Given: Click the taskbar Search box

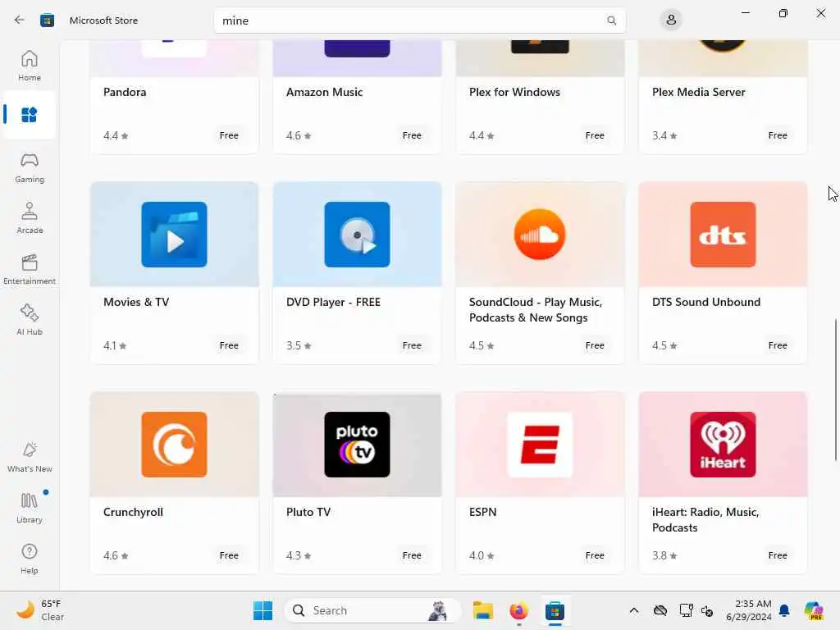Looking at the screenshot, I should [x=372, y=610].
